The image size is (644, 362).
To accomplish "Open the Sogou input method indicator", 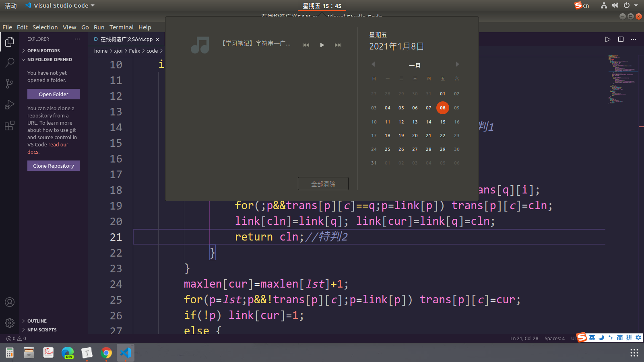I will tap(582, 6).
